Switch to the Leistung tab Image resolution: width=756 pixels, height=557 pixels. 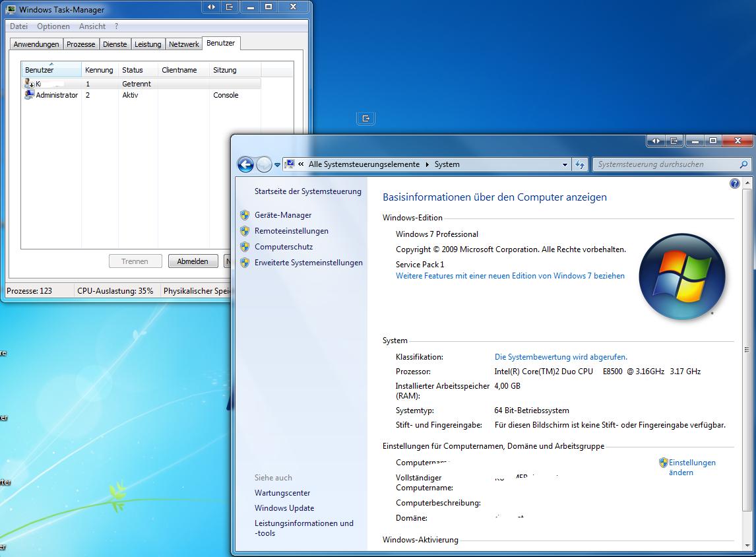(148, 44)
